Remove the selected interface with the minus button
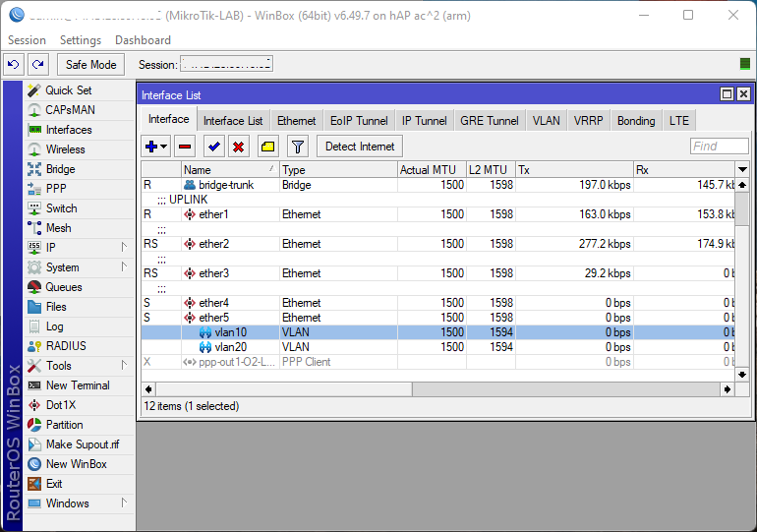 [x=185, y=147]
